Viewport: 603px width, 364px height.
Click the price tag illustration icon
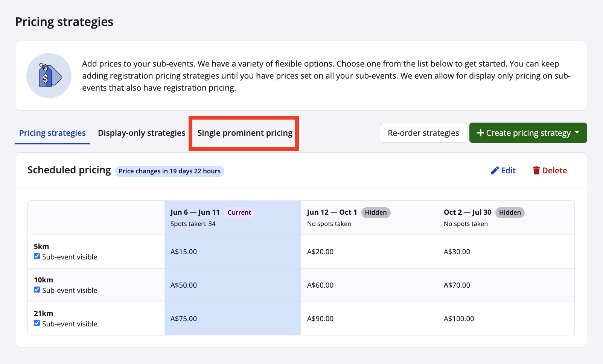pos(49,76)
